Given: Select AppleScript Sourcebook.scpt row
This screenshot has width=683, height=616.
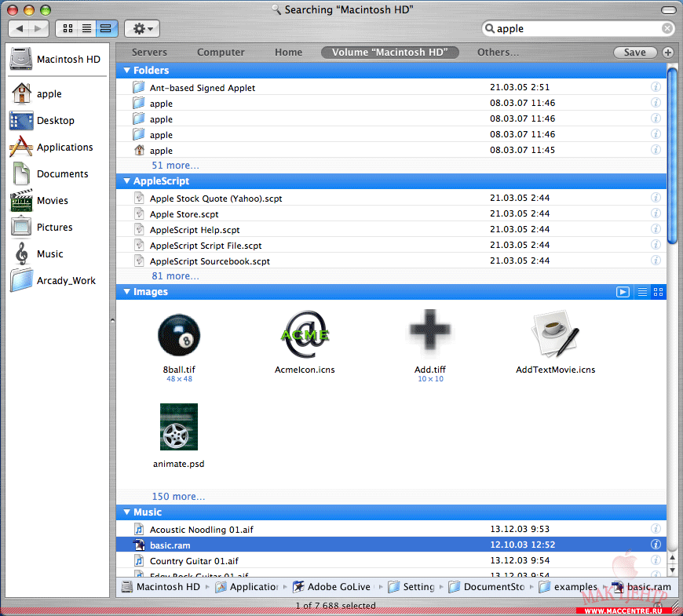Looking at the screenshot, I should point(391,261).
